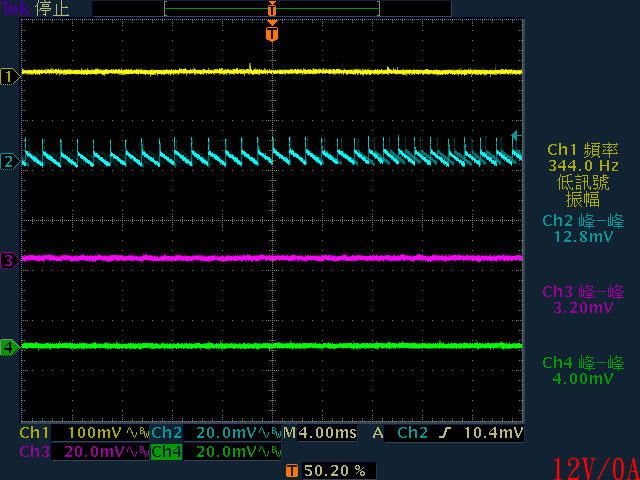Click the 停止 acquisition status
Screen dimensions: 640x480
[x=52, y=9]
